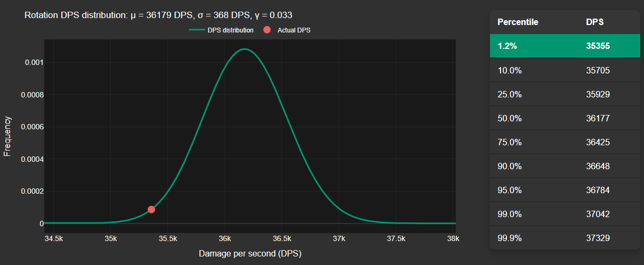This screenshot has width=644, height=265.
Task: Select the 99.9% percentile cell
Action: click(509, 238)
